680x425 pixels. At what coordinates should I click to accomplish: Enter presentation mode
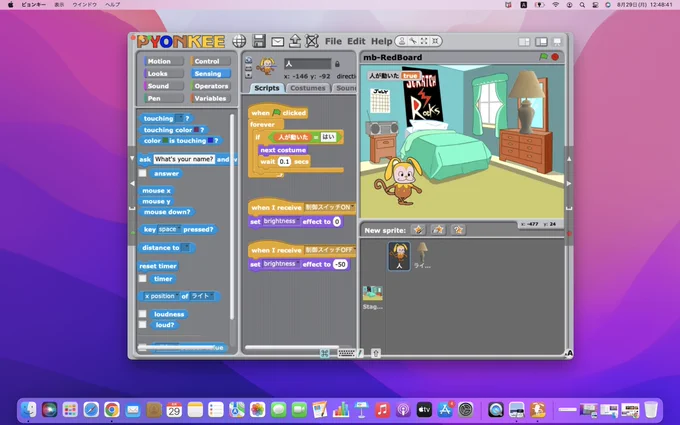[557, 42]
